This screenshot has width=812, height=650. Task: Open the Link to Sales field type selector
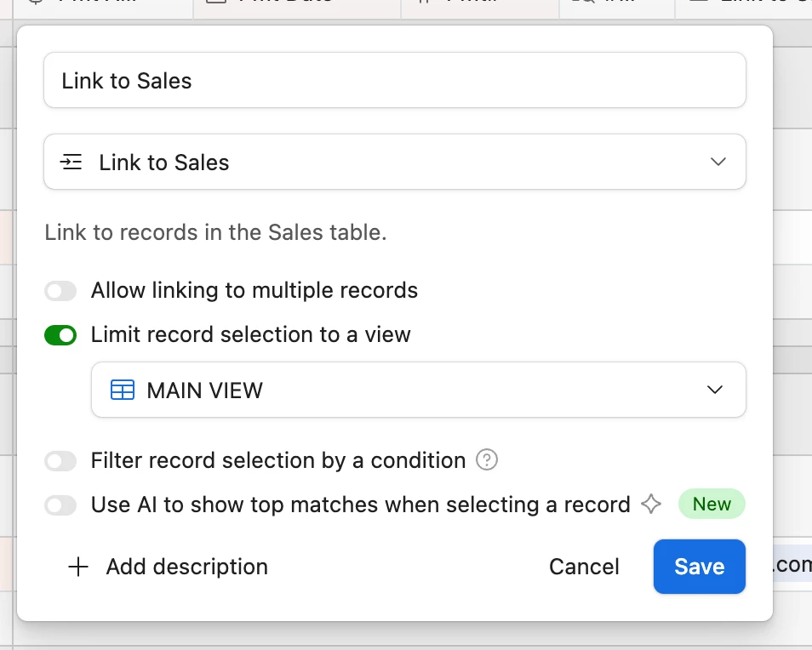pyautogui.click(x=395, y=162)
